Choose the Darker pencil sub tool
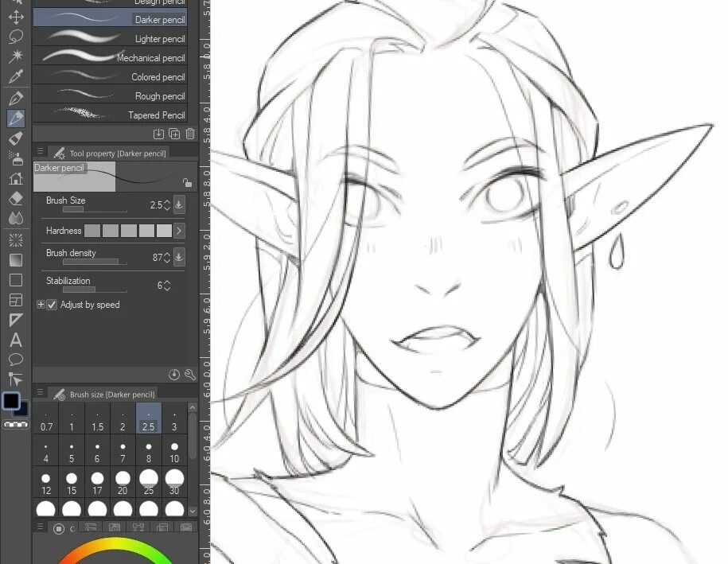 click(110, 19)
